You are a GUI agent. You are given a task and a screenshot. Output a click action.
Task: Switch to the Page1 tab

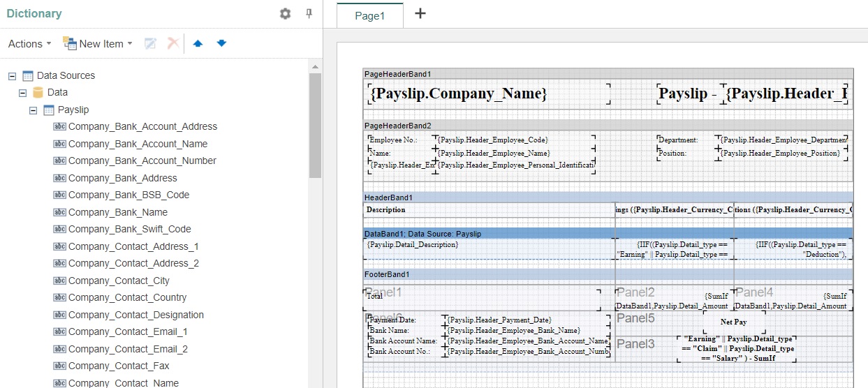point(370,15)
